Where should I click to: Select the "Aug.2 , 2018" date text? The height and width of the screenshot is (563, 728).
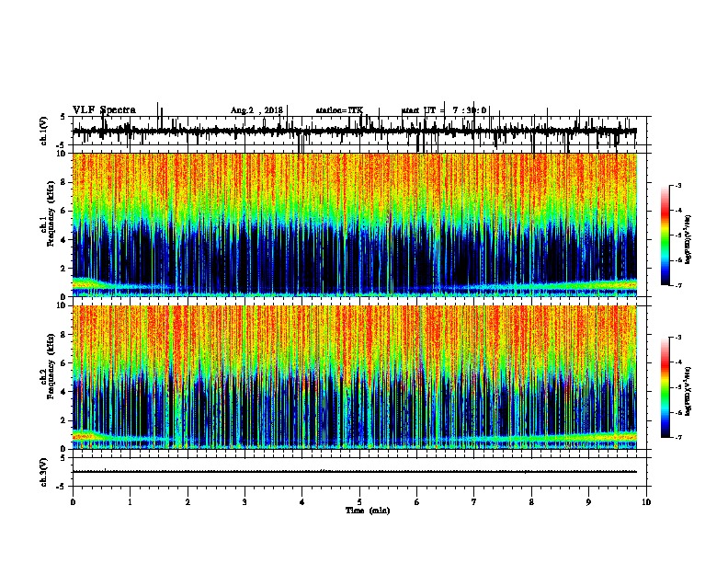pyautogui.click(x=256, y=110)
